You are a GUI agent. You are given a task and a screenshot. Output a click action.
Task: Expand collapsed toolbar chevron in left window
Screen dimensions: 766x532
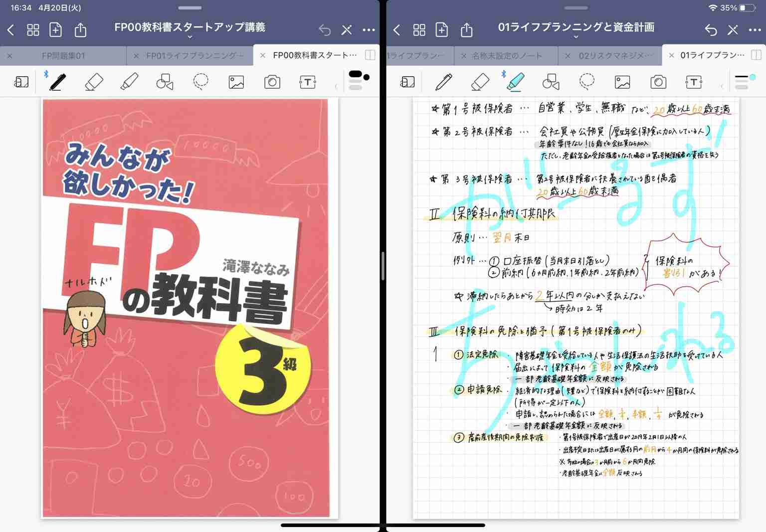point(336,86)
